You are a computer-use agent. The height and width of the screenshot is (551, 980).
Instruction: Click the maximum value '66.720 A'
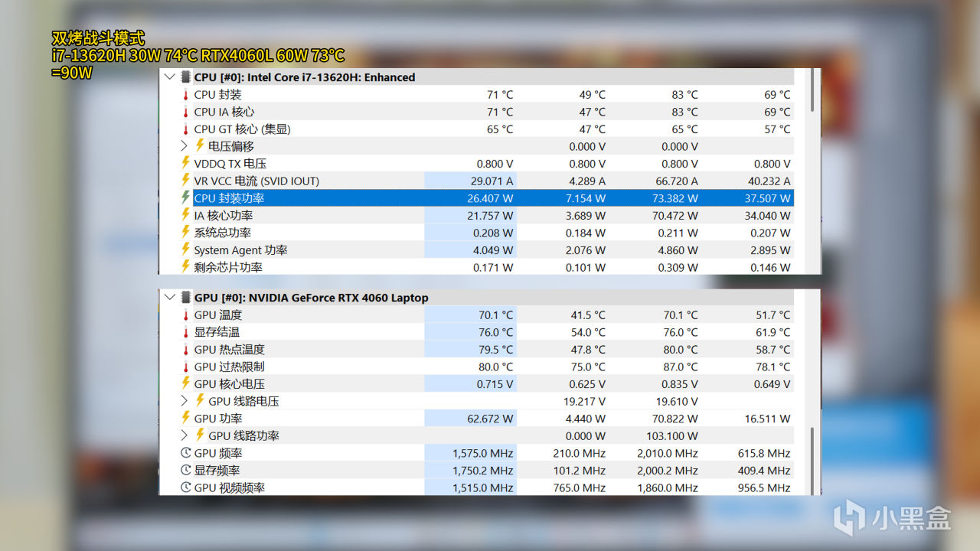pos(675,181)
